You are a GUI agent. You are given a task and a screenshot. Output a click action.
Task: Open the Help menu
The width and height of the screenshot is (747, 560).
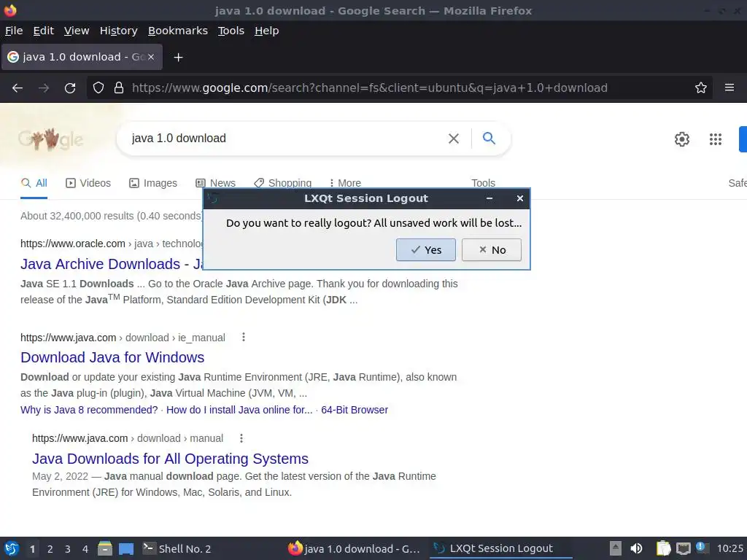[x=267, y=31]
